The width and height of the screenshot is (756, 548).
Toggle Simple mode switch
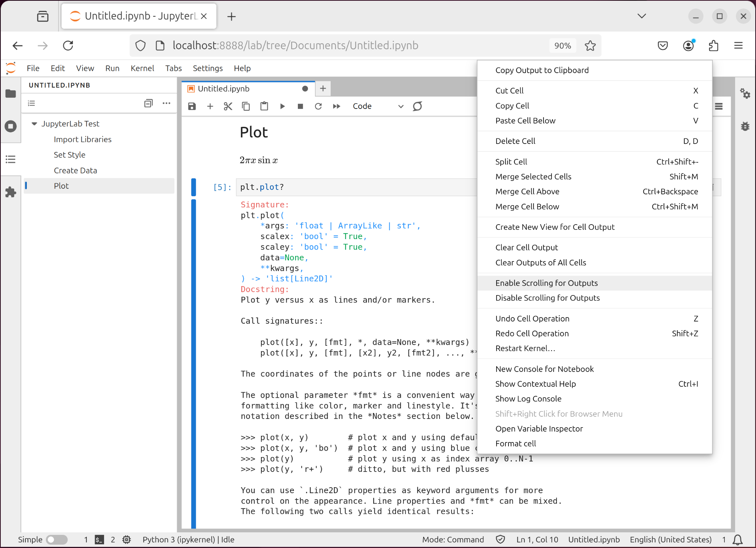click(57, 539)
